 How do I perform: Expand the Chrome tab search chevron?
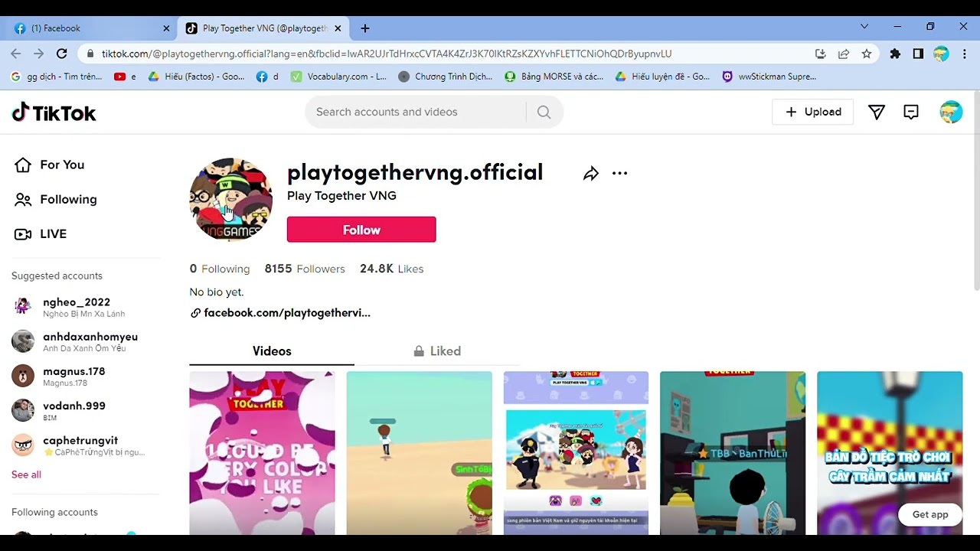(864, 27)
